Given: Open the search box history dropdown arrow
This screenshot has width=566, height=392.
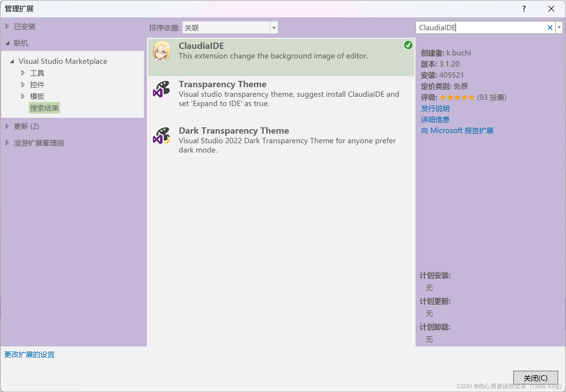Looking at the screenshot, I should (559, 28).
